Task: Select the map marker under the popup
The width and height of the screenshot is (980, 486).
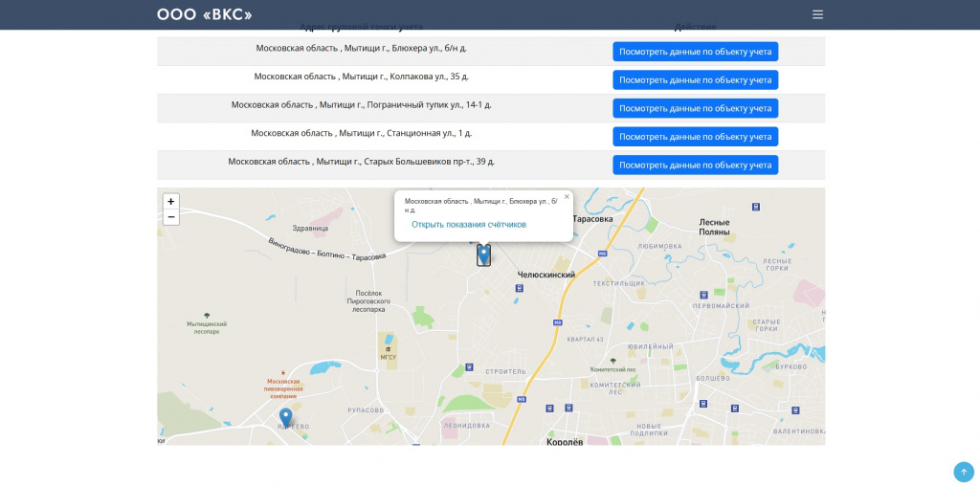Action: (x=483, y=254)
